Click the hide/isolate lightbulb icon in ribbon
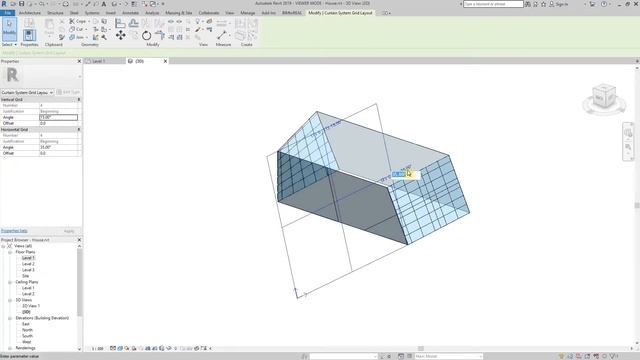 198,21
